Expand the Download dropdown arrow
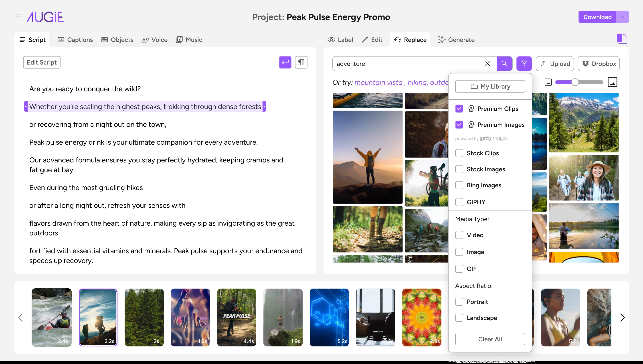643x364 pixels. click(x=622, y=17)
